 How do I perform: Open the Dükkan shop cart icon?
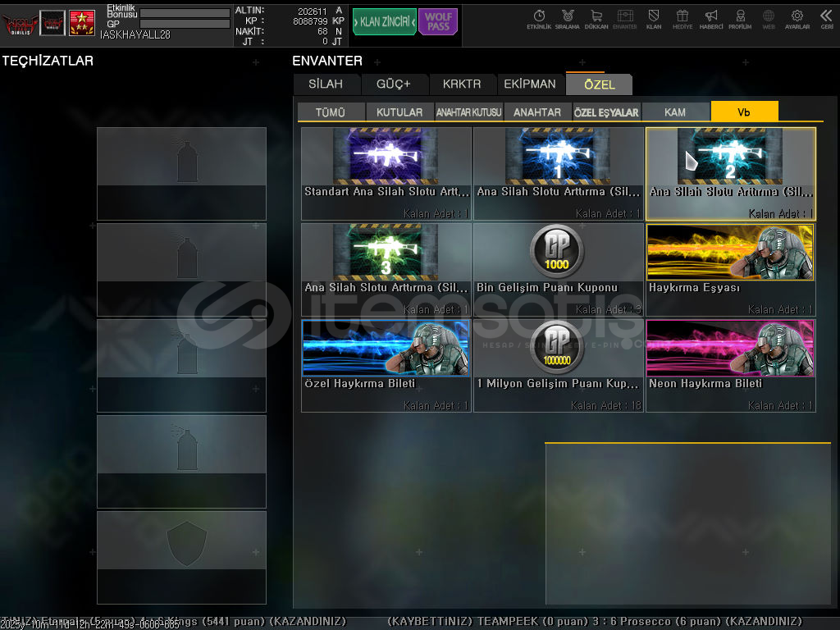pyautogui.click(x=596, y=19)
